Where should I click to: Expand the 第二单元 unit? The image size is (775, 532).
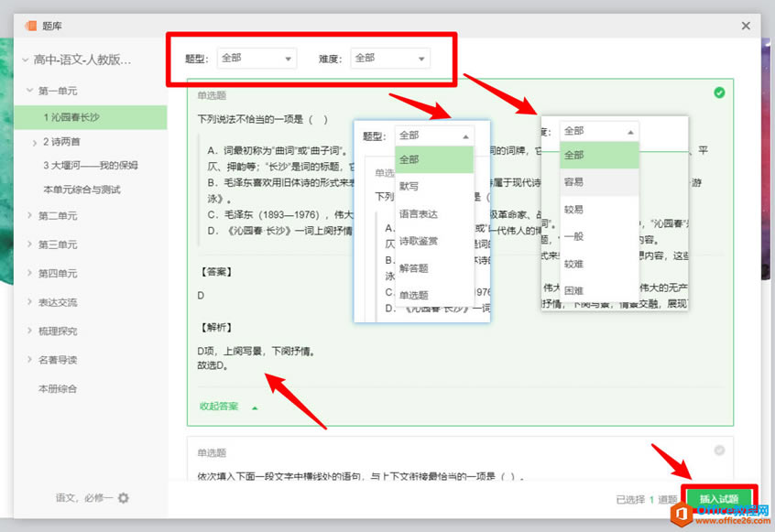pos(29,215)
